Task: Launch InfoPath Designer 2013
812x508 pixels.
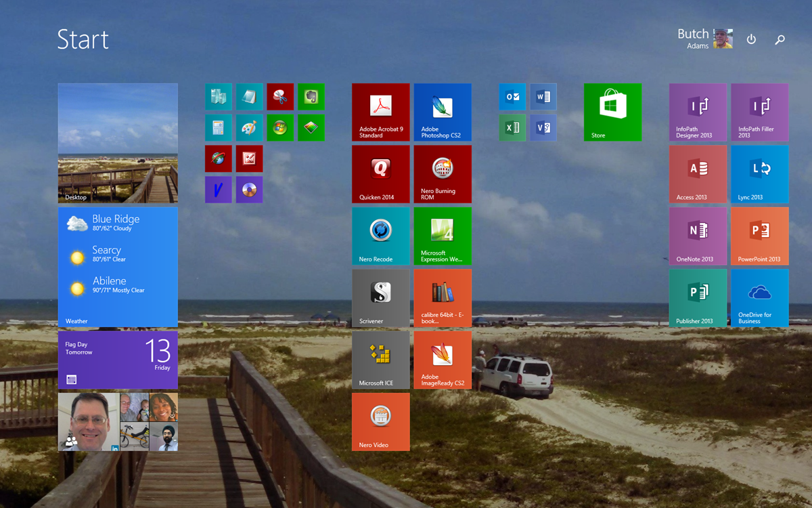Action: [698, 112]
